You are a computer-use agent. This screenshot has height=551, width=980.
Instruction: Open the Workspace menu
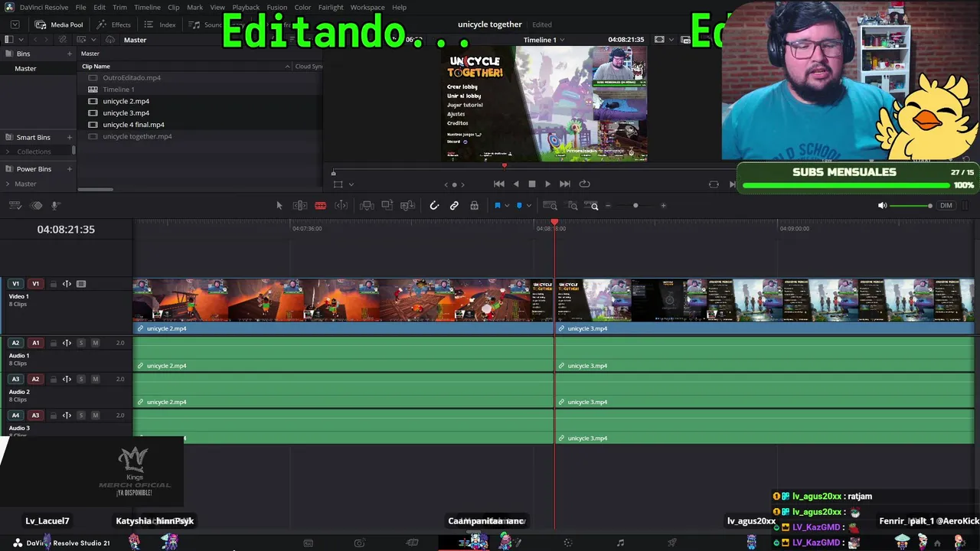click(x=367, y=7)
